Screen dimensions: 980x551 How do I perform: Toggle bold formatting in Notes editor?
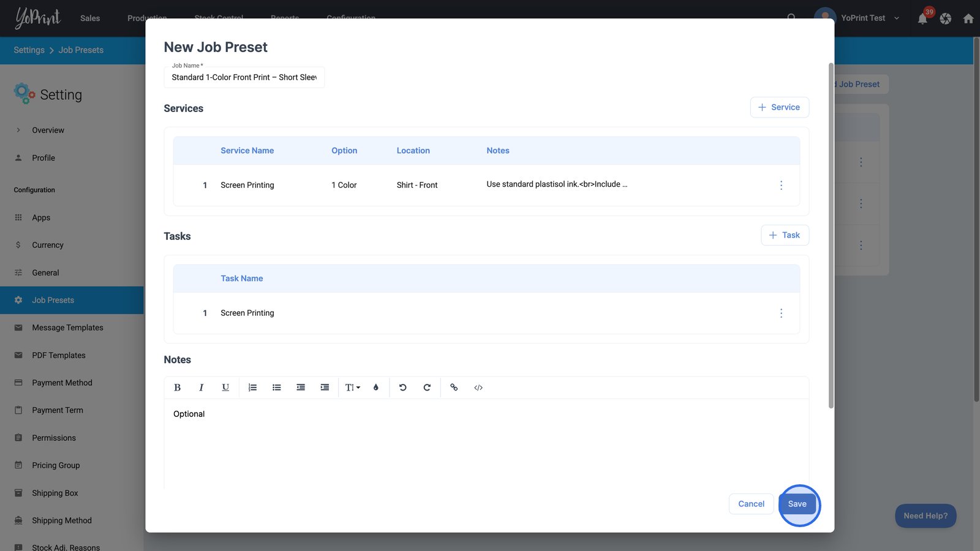pos(177,388)
